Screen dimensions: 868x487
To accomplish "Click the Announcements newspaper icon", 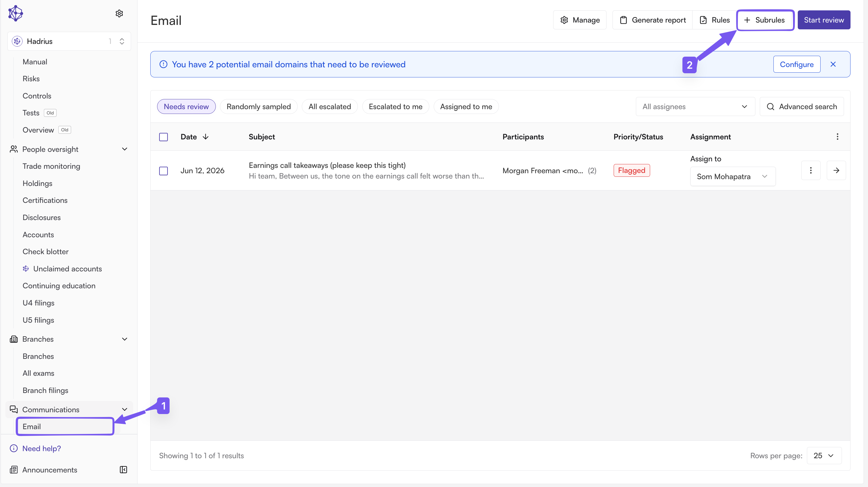I will tap(14, 470).
